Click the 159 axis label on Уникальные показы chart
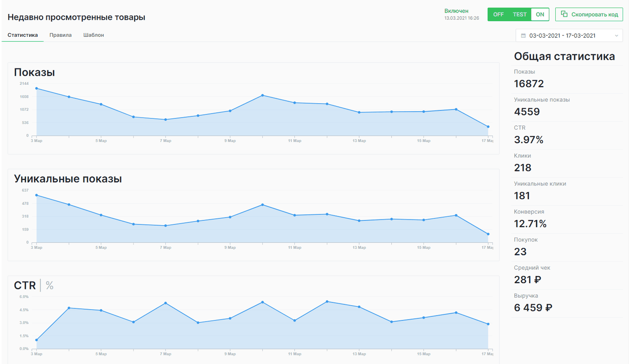The width and height of the screenshot is (629, 364). pos(25,229)
